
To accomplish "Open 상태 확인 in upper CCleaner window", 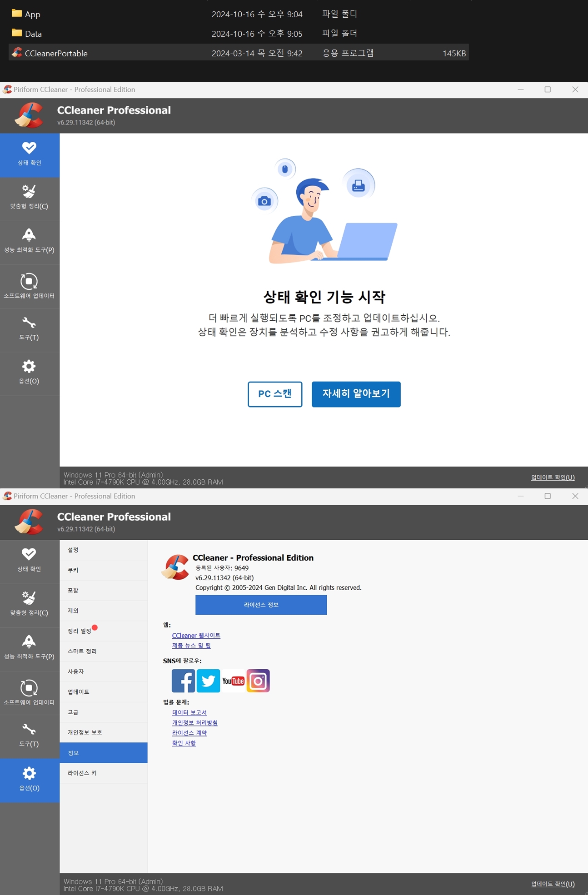I will pyautogui.click(x=30, y=154).
